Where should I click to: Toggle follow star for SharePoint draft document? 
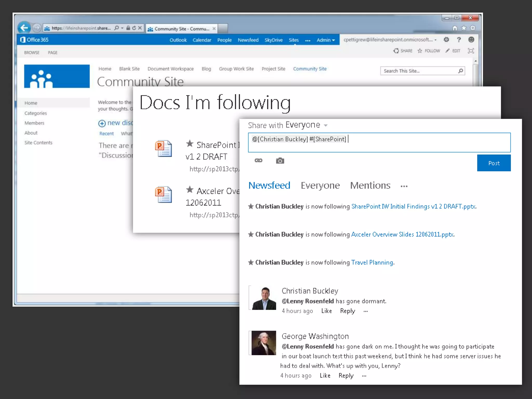190,143
